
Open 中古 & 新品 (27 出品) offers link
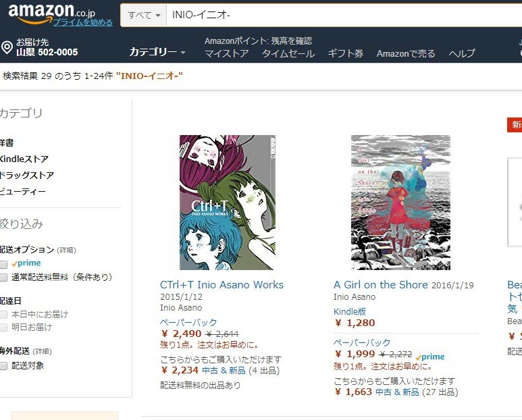click(417, 392)
